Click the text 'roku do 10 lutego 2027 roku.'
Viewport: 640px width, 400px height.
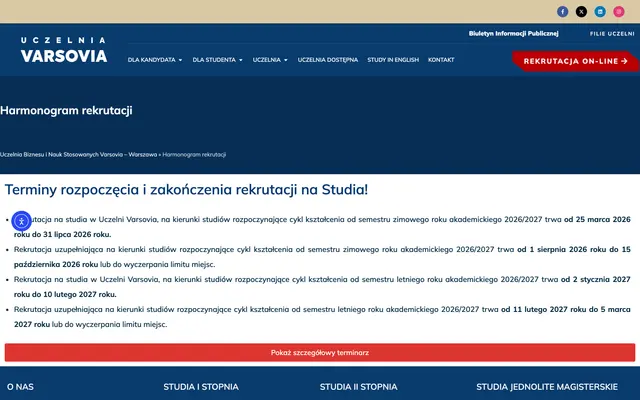(x=65, y=294)
